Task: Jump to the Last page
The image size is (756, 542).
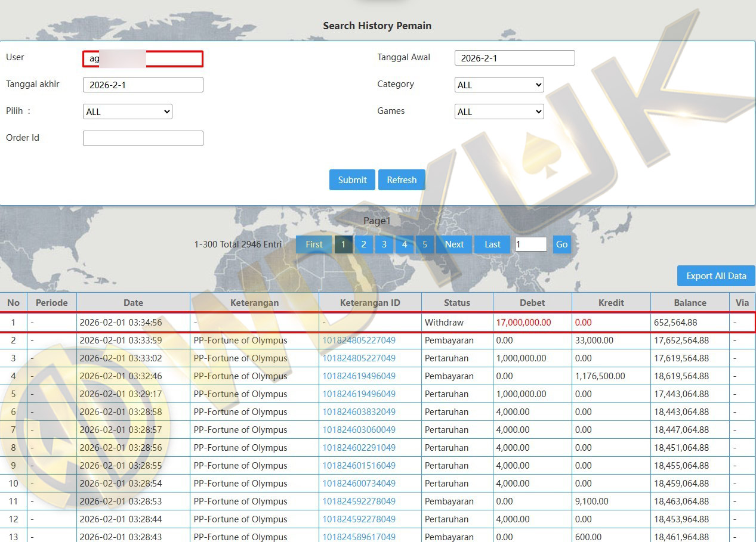Action: pos(492,244)
